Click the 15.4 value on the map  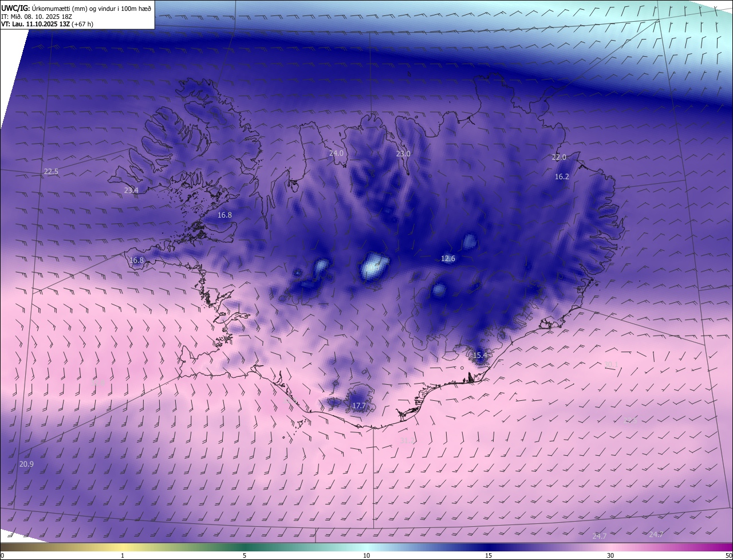click(480, 356)
